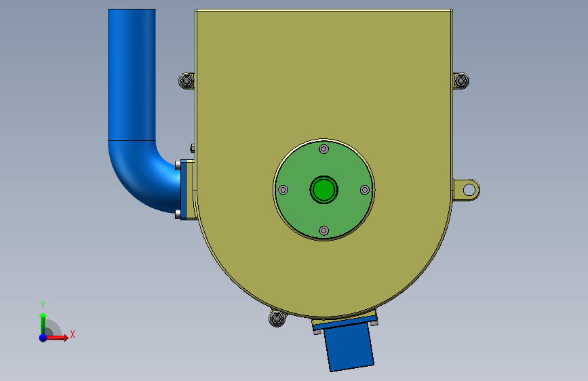The width and height of the screenshot is (588, 381).
Task: Click the red X axis arrow of triad
Action: click(58, 338)
